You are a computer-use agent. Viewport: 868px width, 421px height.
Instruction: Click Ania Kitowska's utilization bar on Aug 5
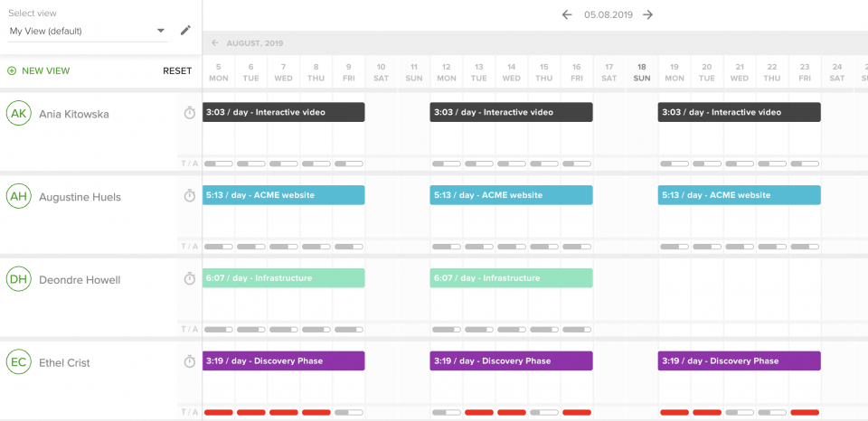click(x=219, y=164)
